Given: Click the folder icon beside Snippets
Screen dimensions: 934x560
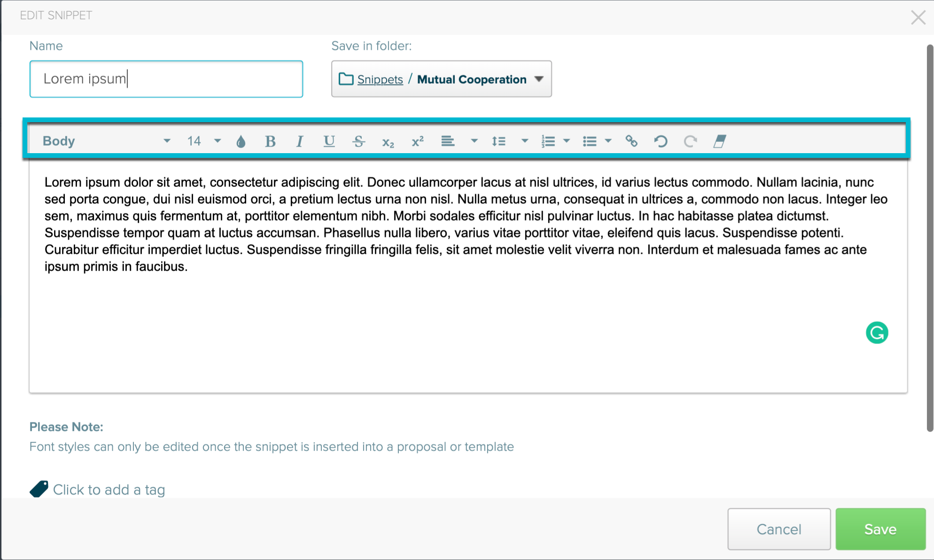Looking at the screenshot, I should (346, 79).
